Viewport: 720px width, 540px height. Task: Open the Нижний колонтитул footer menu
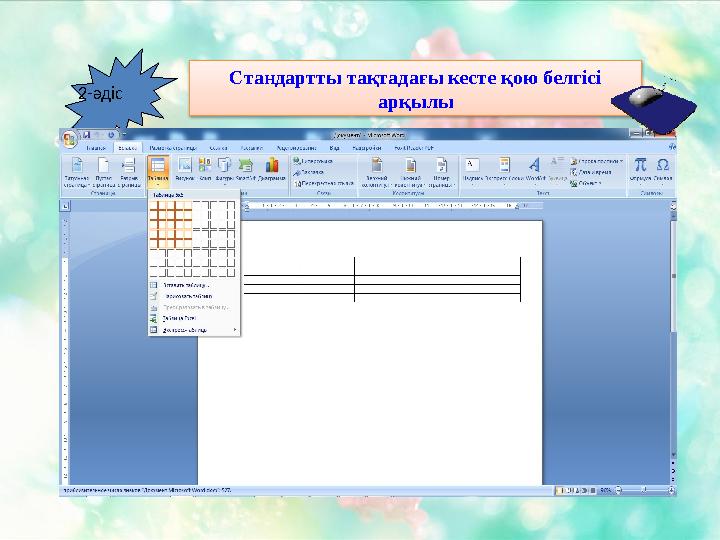pyautogui.click(x=410, y=172)
